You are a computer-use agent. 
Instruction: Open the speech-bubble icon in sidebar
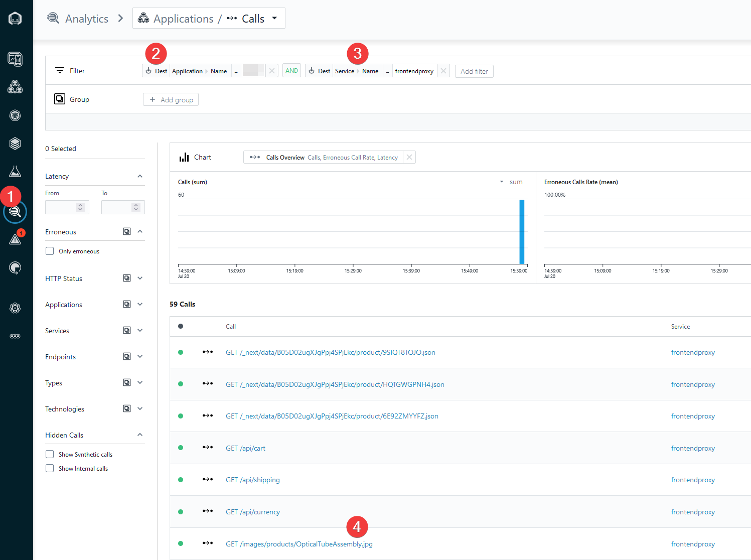(x=15, y=267)
